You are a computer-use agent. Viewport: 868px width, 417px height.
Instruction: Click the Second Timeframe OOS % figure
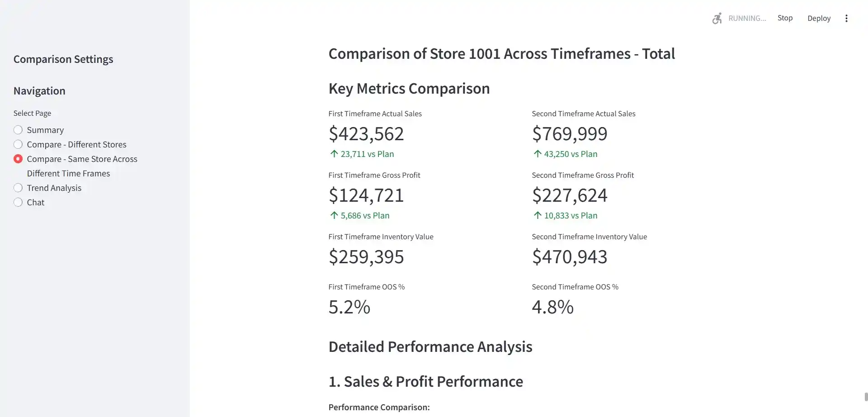pos(552,307)
